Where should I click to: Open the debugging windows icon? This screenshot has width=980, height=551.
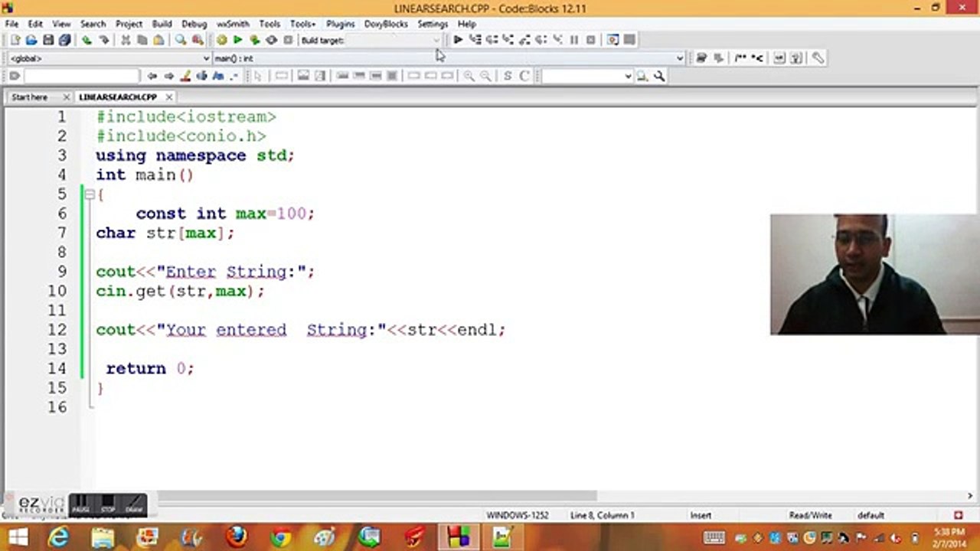[612, 40]
